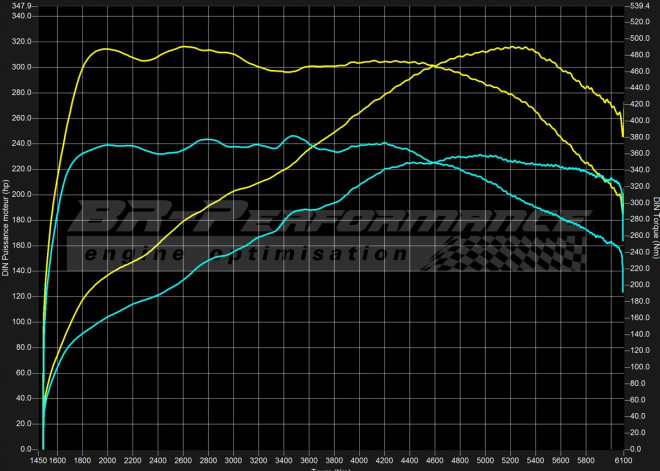
Task: Click the 2000 RPM x-axis tick label
Action: (107, 461)
